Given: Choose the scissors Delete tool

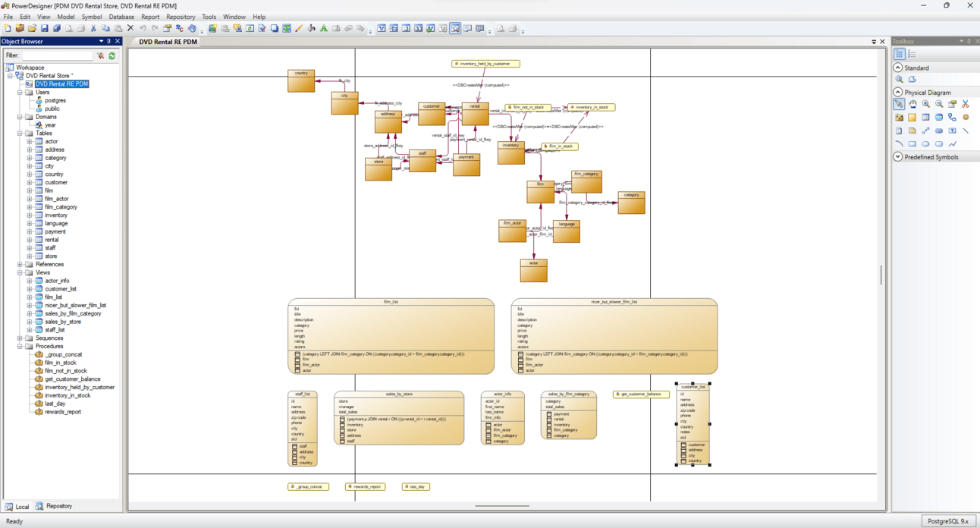Looking at the screenshot, I should [966, 104].
